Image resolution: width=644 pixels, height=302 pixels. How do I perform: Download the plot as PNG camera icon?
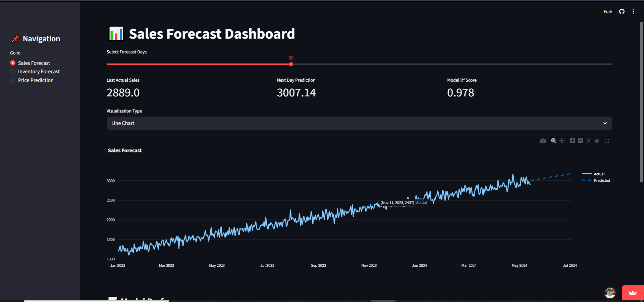coord(543,141)
